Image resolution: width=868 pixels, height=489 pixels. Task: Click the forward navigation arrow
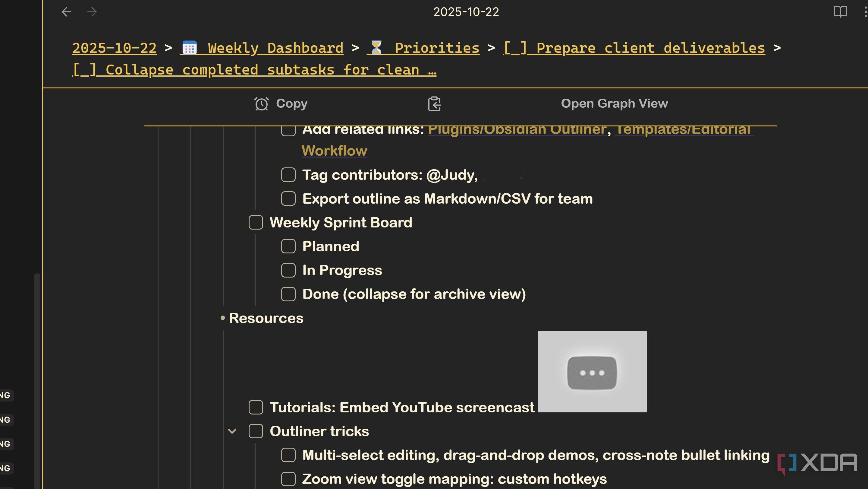pos(92,12)
